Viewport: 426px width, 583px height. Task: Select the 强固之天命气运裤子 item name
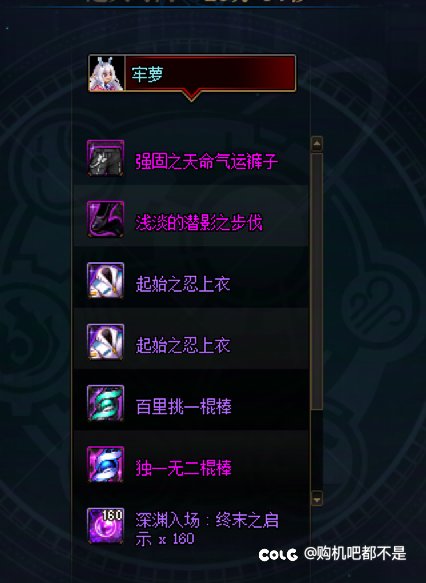tap(206, 162)
